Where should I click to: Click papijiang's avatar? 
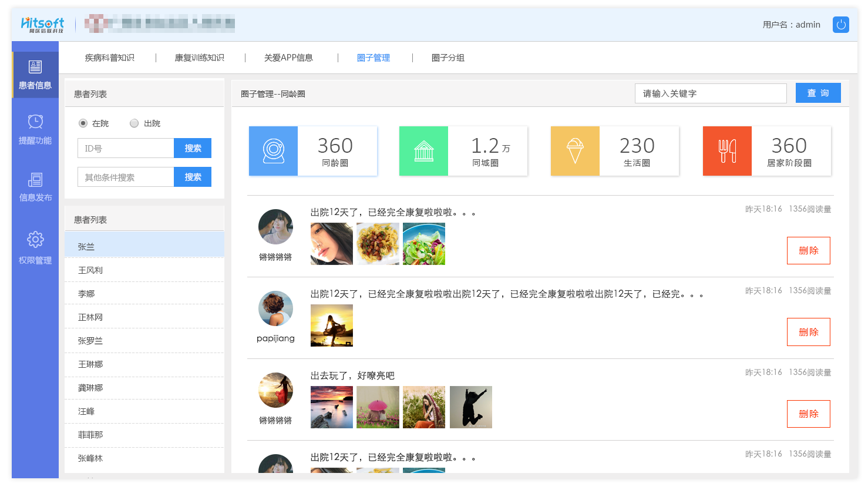pos(275,308)
